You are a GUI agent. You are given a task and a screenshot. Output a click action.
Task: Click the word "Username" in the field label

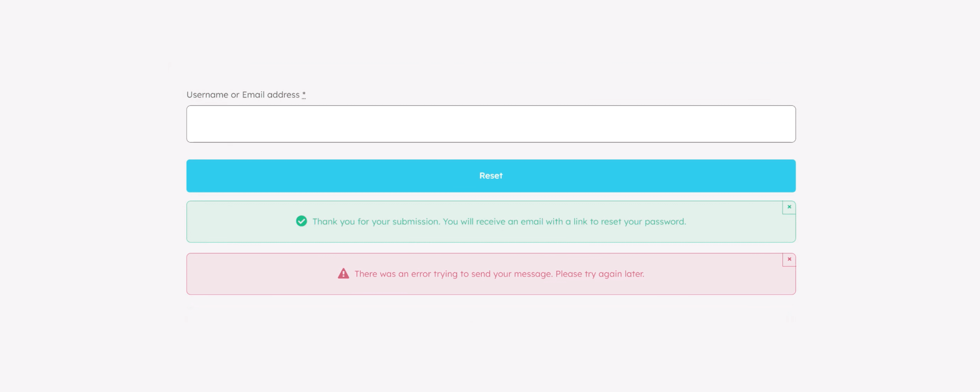tap(207, 95)
